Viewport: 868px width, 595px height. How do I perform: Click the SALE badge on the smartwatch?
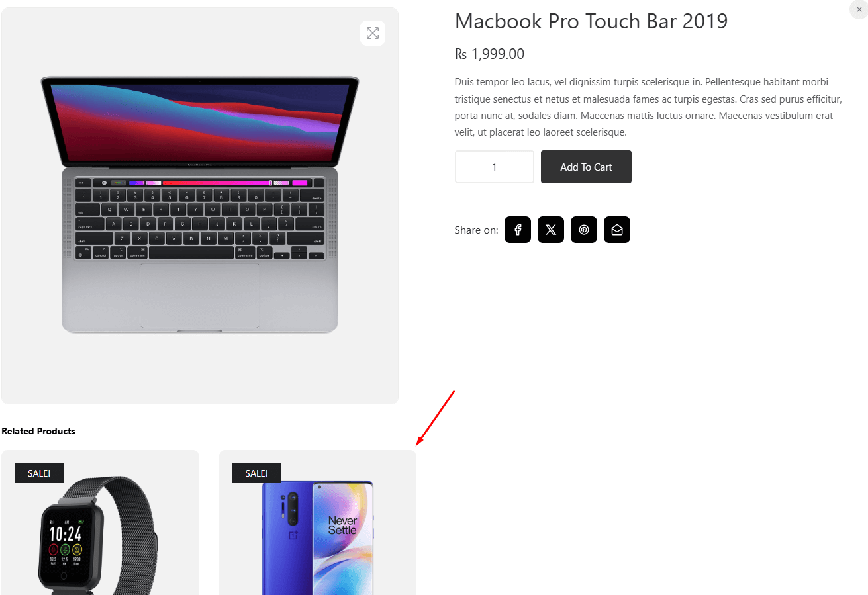(38, 473)
